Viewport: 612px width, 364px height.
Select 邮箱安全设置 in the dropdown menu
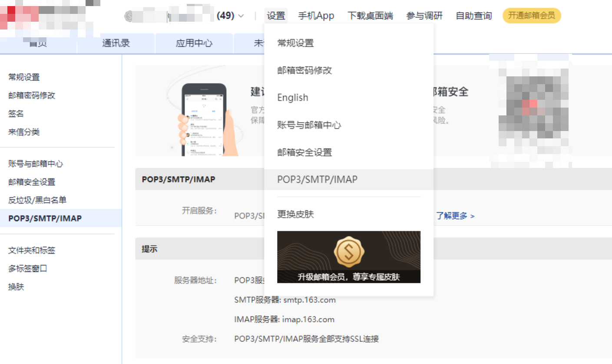coord(349,152)
